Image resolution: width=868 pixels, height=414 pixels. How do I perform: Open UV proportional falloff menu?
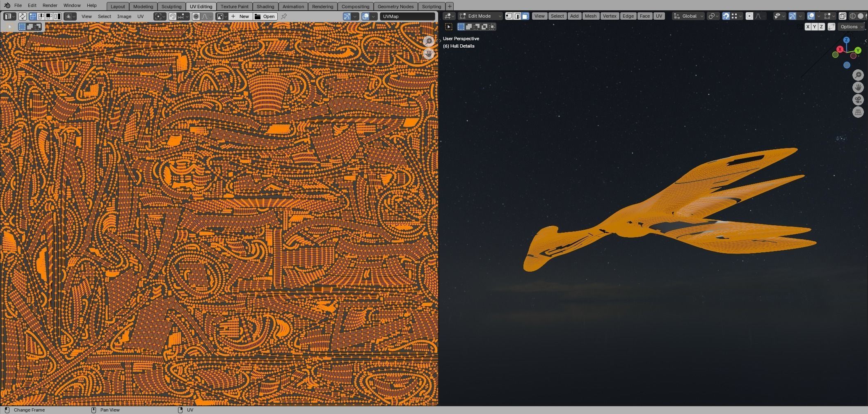point(207,16)
